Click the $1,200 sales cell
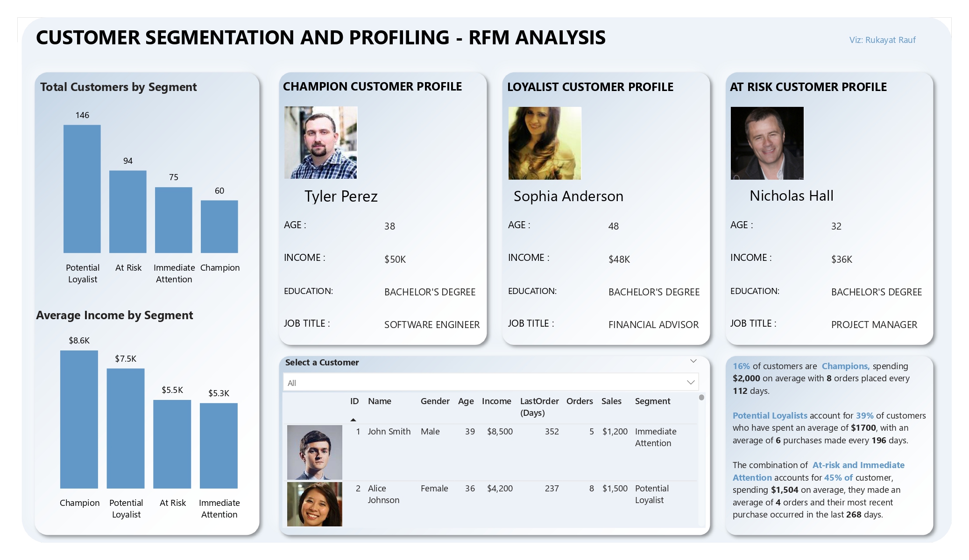Viewport: 969px width, 560px height. (615, 432)
